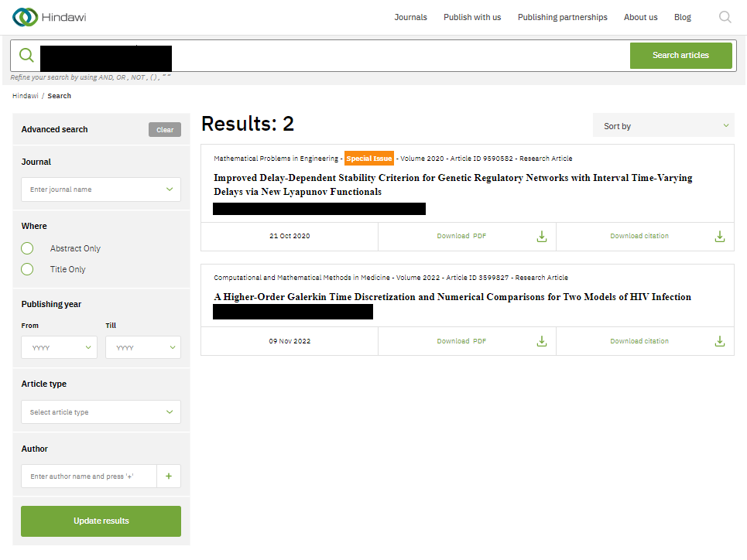Click citation download icon for HIV article

click(x=719, y=341)
